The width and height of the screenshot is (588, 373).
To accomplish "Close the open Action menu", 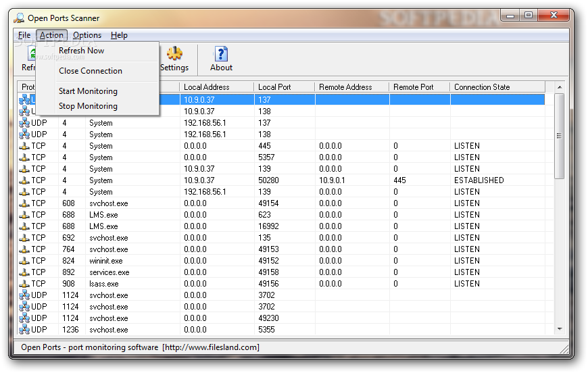I will click(x=52, y=35).
